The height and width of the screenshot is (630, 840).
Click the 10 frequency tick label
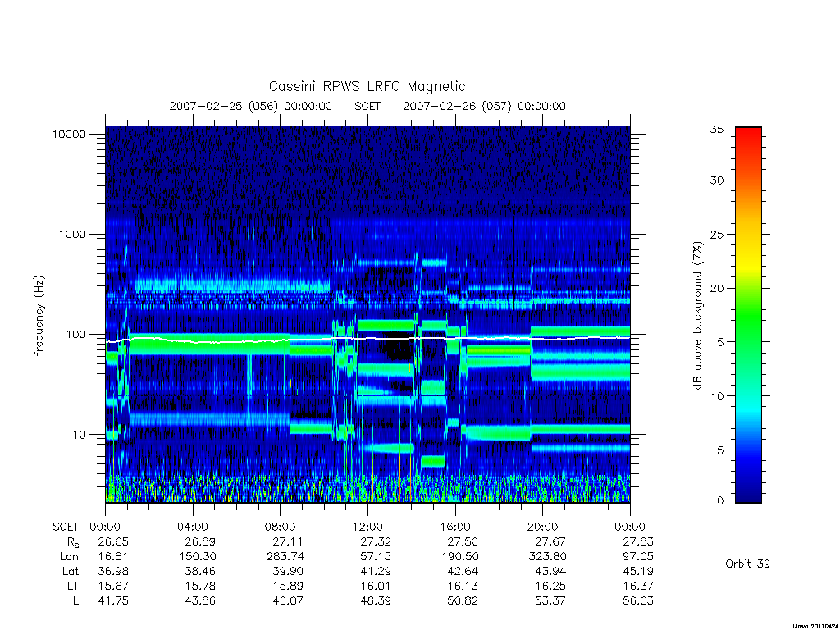pyautogui.click(x=80, y=435)
